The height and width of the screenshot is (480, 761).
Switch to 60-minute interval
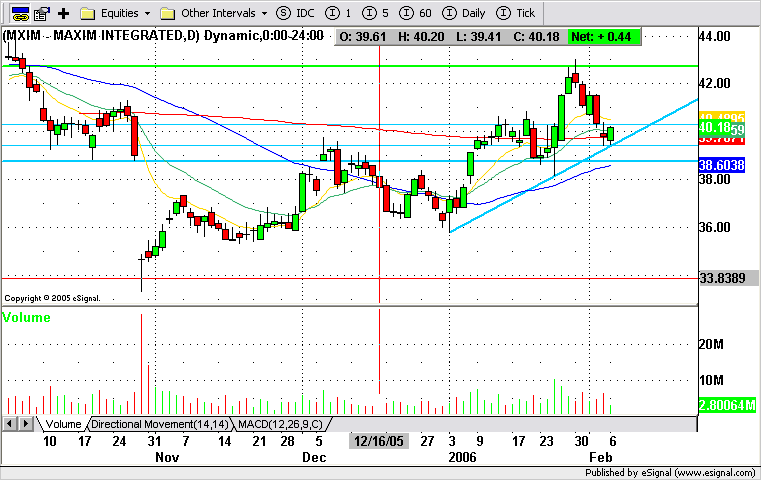tap(415, 13)
